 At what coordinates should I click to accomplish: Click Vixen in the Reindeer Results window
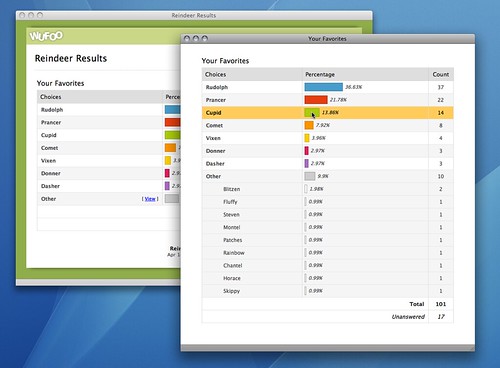coord(48,160)
